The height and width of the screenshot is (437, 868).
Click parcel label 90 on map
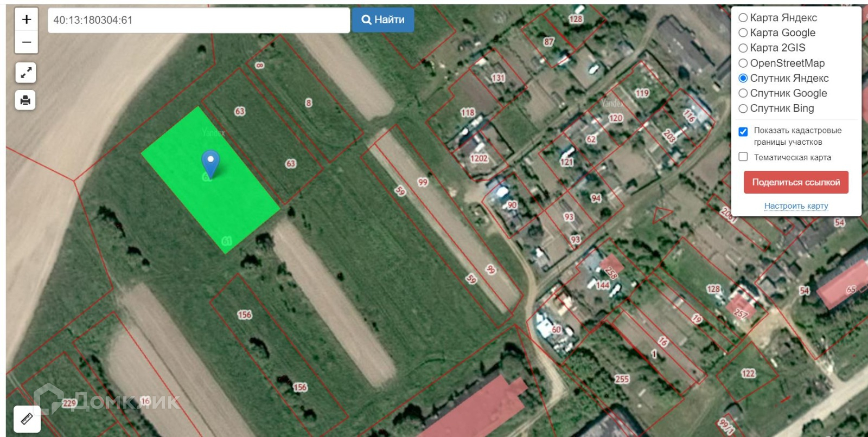(512, 205)
